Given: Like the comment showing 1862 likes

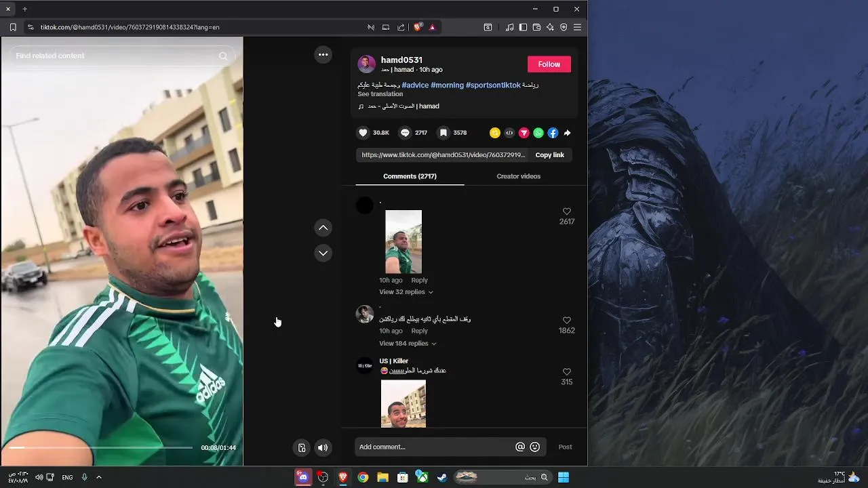Looking at the screenshot, I should click(x=567, y=320).
